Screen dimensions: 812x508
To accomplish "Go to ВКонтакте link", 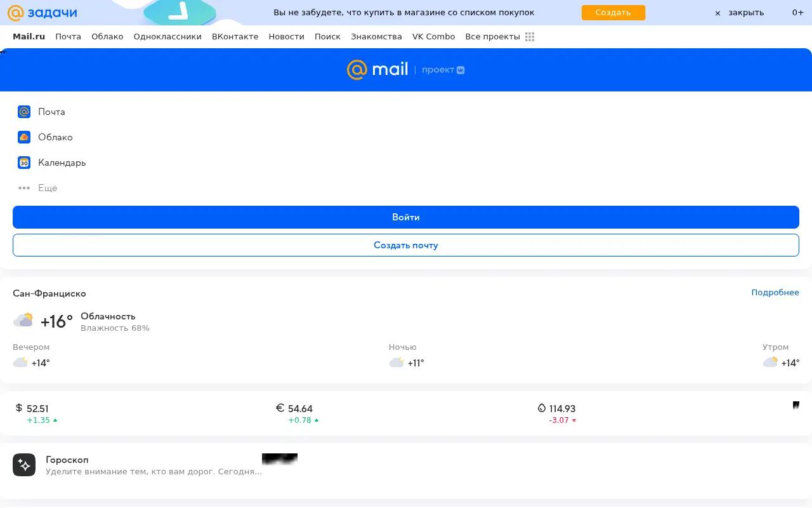I will click(x=235, y=37).
